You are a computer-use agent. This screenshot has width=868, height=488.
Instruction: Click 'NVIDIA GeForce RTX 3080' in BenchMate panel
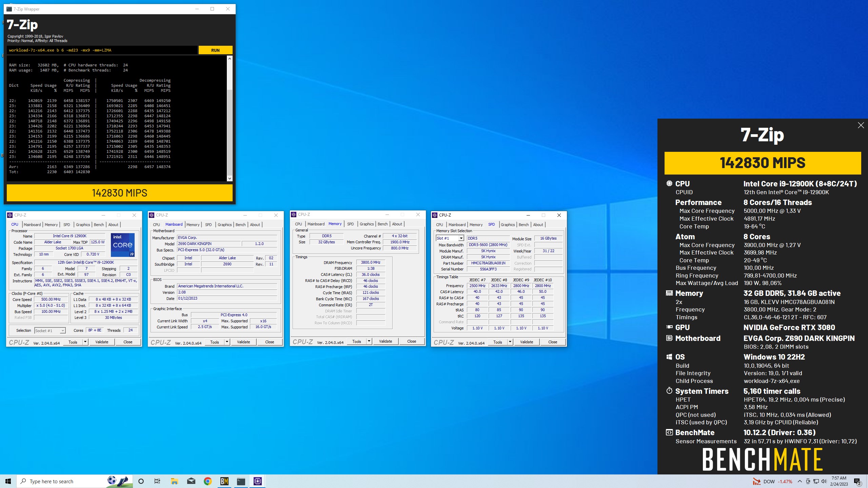789,327
